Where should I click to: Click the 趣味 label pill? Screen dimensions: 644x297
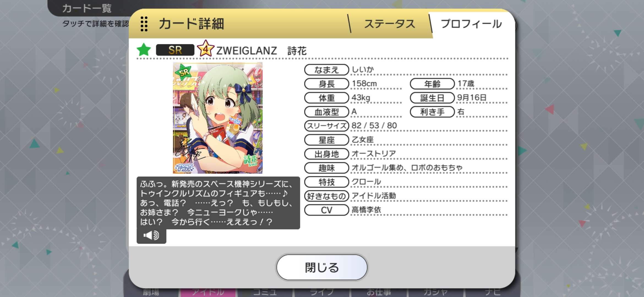coord(327,168)
